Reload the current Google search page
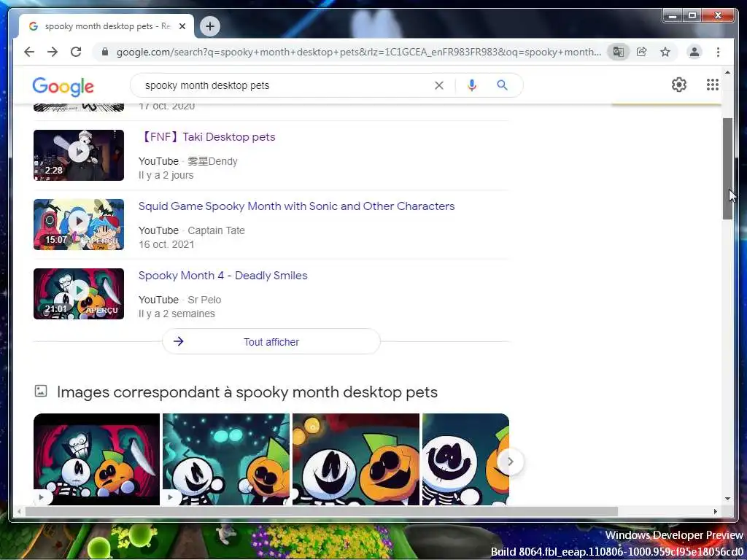747x560 pixels. 76,52
